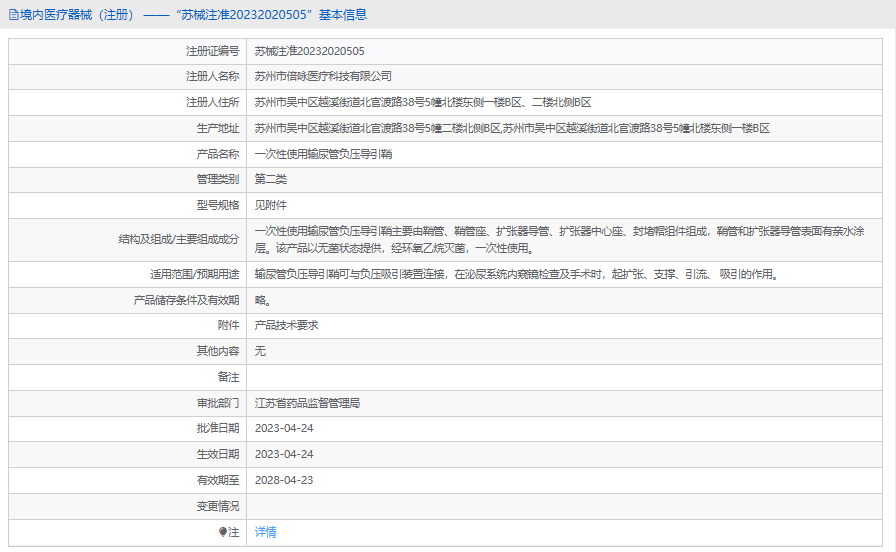Click the 生产地址 address value

[512, 128]
